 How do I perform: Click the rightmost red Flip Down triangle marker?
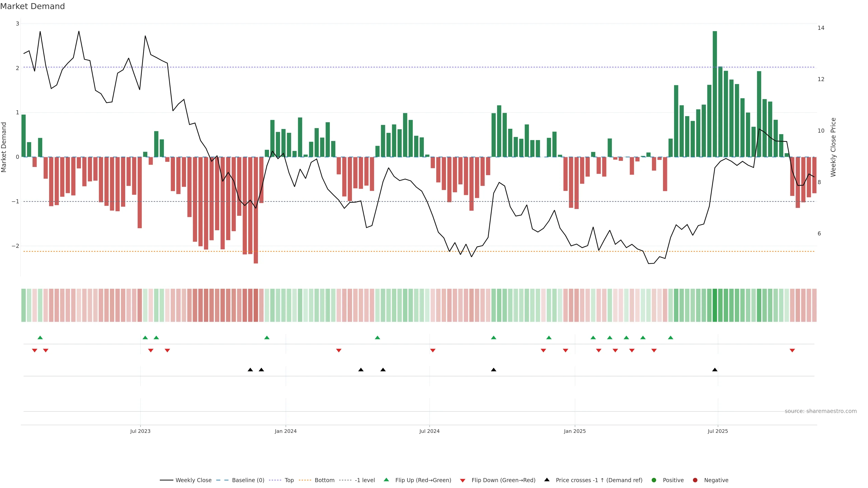pos(792,351)
